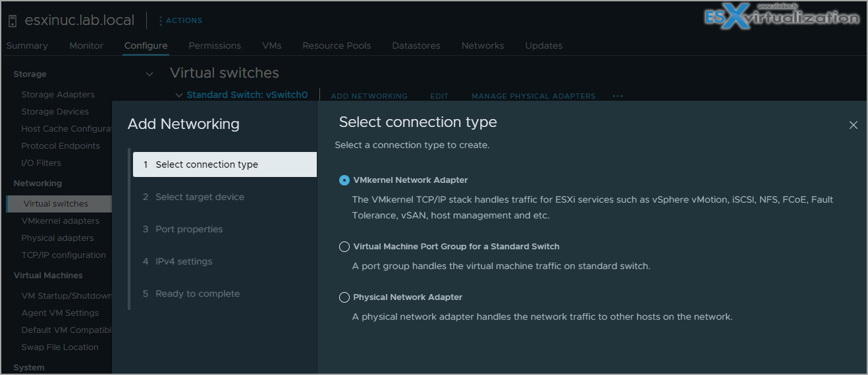Open the Actions menu dots icon
The image size is (868, 375).
(160, 20)
